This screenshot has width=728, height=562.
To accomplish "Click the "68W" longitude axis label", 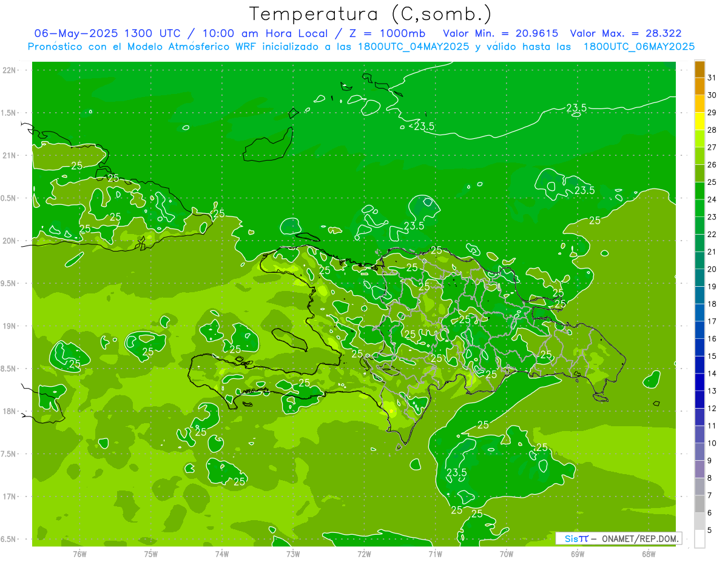I will (649, 554).
